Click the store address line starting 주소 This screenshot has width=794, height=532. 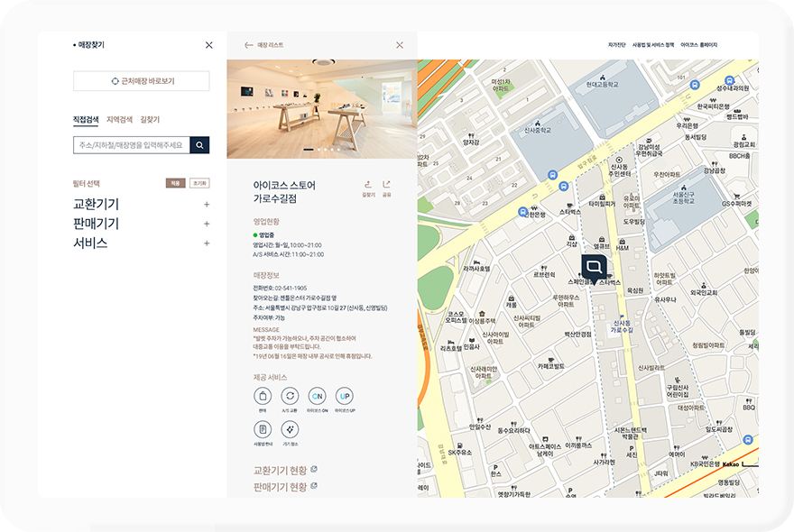point(320,307)
